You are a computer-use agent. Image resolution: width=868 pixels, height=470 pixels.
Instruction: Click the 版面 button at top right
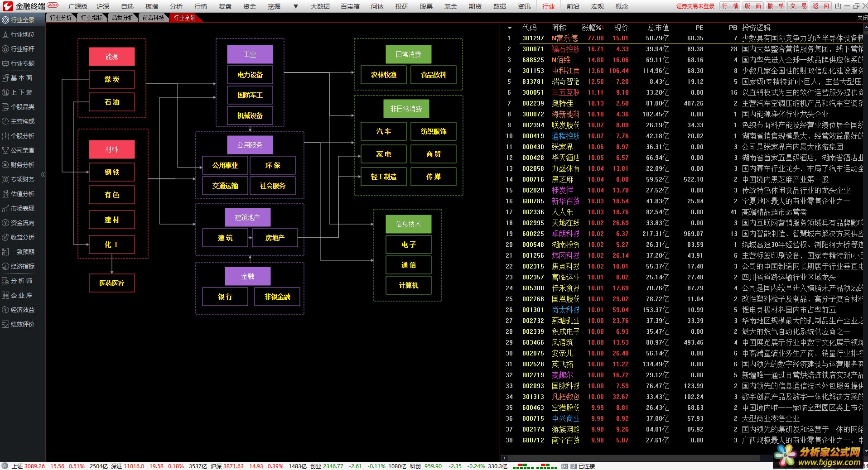coord(753,6)
